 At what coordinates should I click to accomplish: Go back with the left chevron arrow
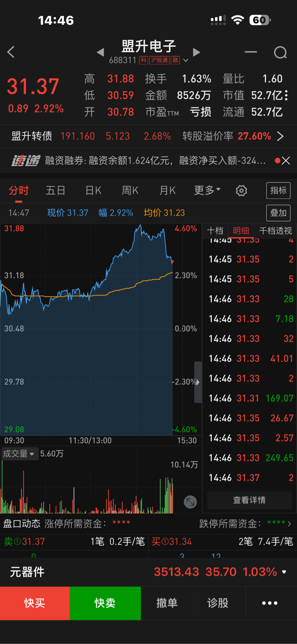[x=11, y=52]
